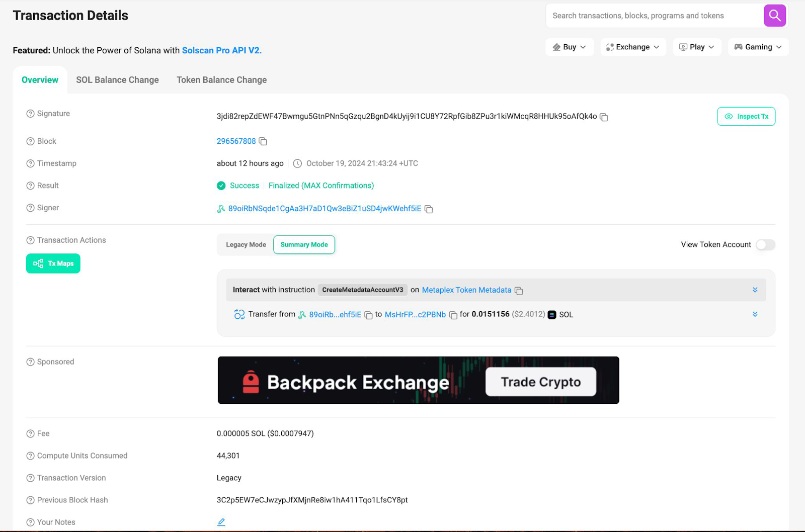The height and width of the screenshot is (532, 805).
Task: Click the Inspect Tx button
Action: point(746,116)
